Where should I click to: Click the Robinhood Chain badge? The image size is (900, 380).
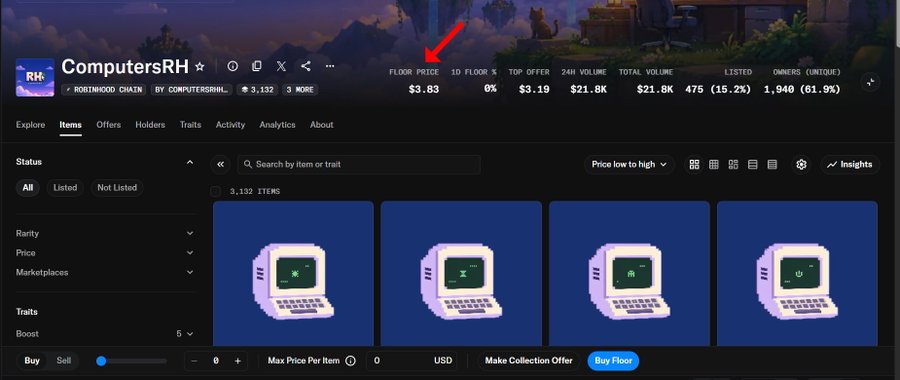click(x=104, y=90)
